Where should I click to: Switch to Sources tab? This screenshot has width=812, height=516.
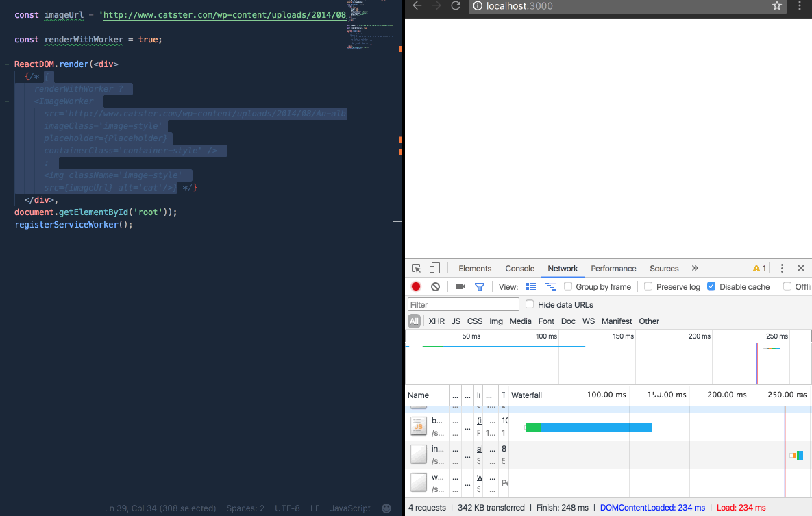pyautogui.click(x=664, y=269)
